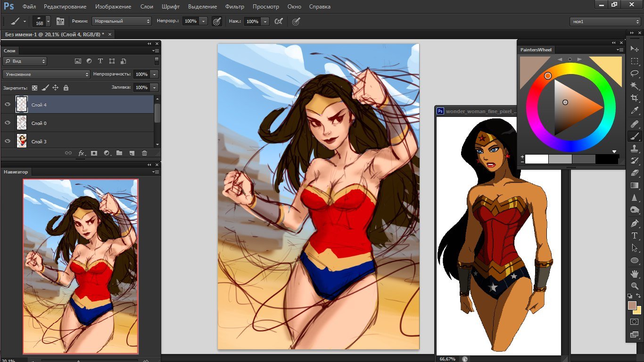Screen dimensions: 644x362
Task: Select the Clone Stamp tool
Action: click(x=635, y=148)
